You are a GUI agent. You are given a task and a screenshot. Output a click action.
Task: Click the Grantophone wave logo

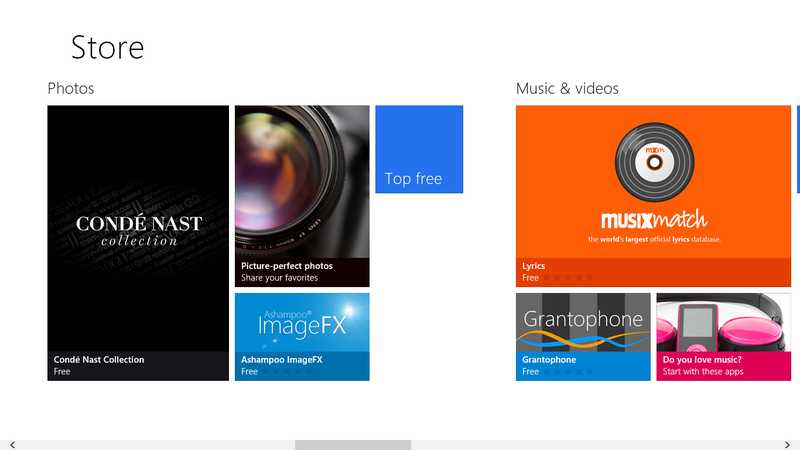pos(583,339)
